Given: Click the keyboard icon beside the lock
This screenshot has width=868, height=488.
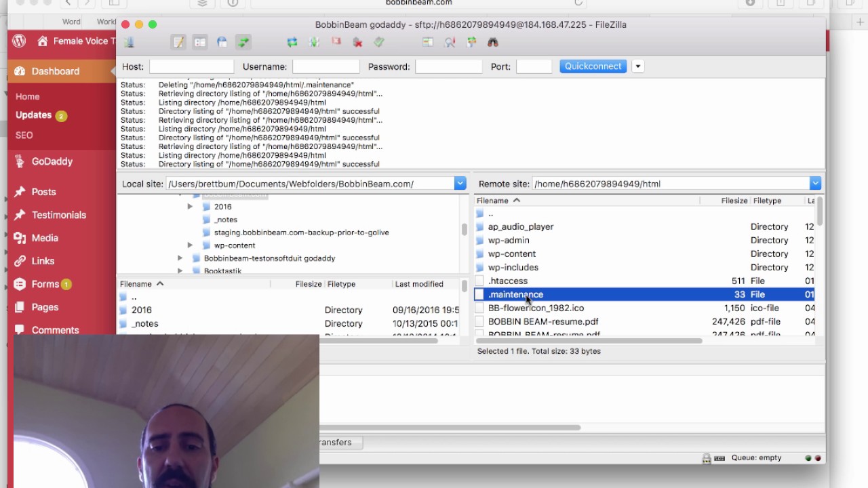Looking at the screenshot, I should 719,458.
